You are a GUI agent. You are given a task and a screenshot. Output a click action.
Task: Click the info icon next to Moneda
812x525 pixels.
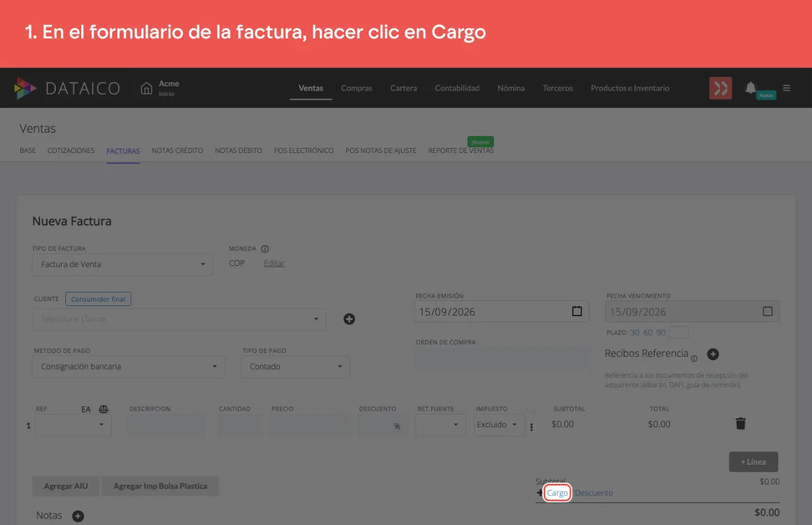tap(265, 249)
